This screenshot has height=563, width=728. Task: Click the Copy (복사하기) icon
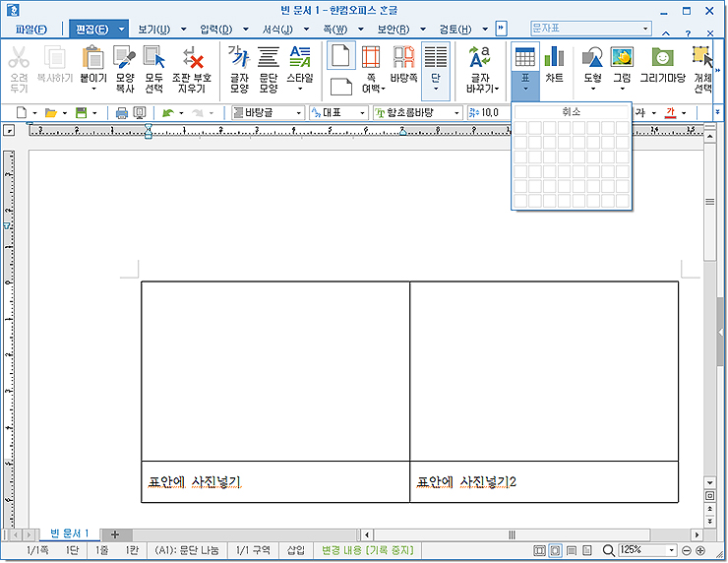(55, 58)
